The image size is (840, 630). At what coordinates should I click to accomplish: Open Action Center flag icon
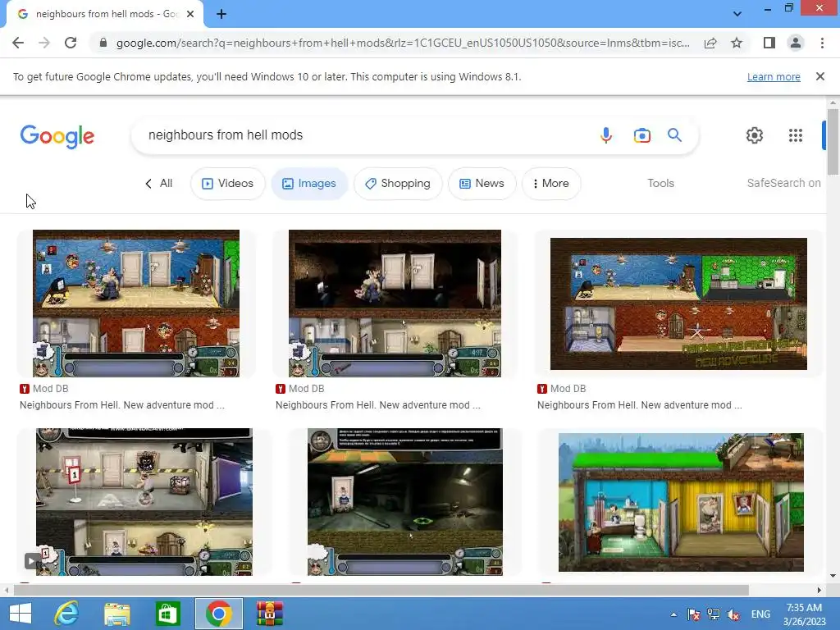694,614
